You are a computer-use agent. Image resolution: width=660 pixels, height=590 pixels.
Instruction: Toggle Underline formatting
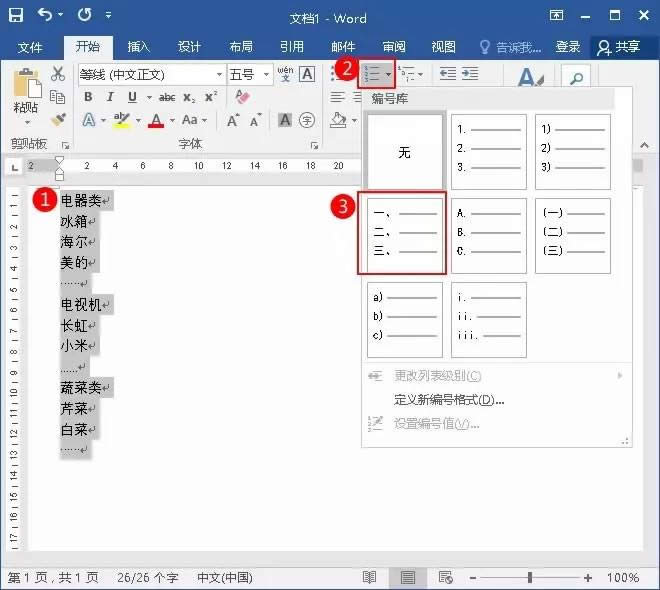pyautogui.click(x=132, y=97)
